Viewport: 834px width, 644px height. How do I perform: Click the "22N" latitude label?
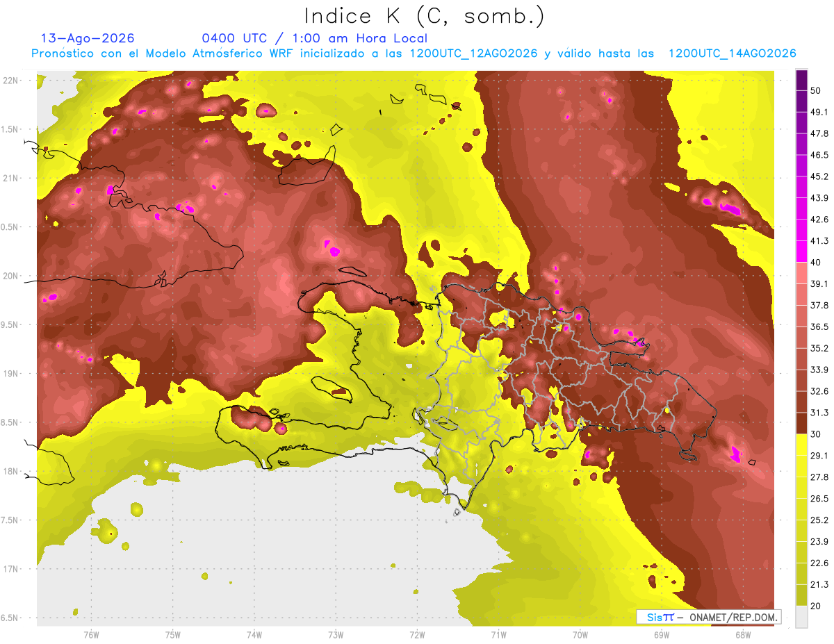pyautogui.click(x=12, y=81)
